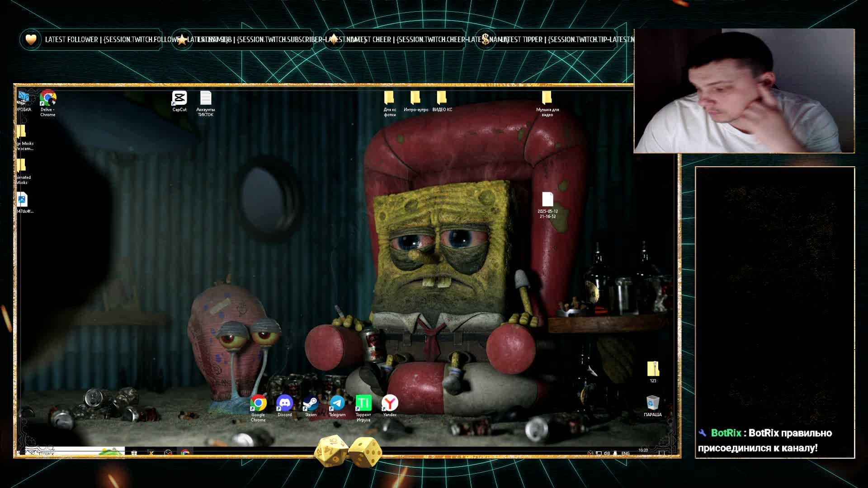Viewport: 868px width, 488px height.
Task: Click the webcam feed thumbnail
Action: (x=744, y=91)
